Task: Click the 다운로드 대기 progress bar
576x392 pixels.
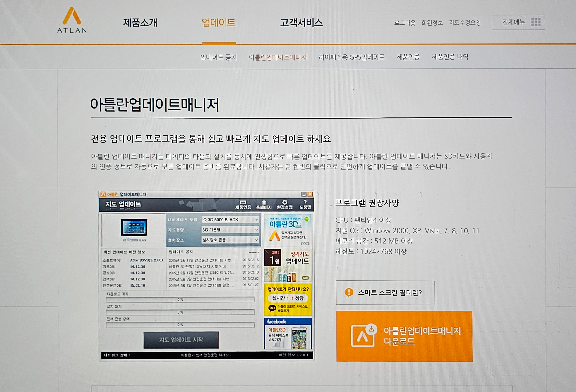Action: (180, 300)
